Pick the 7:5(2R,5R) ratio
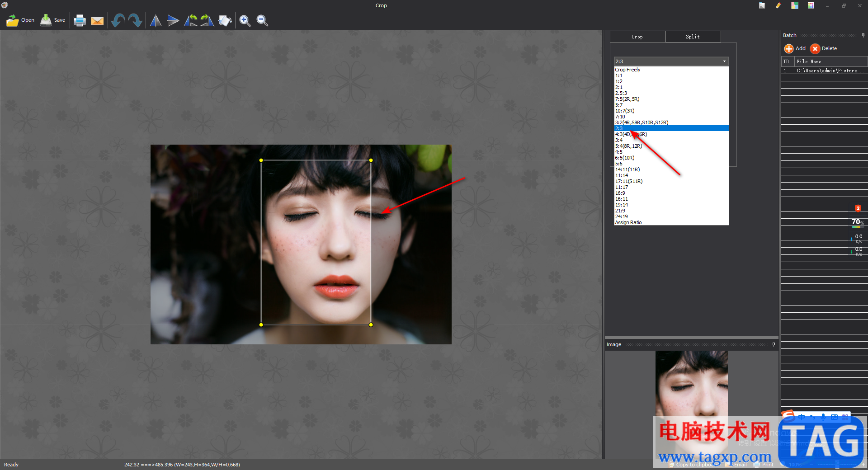868x470 pixels. tap(671, 99)
